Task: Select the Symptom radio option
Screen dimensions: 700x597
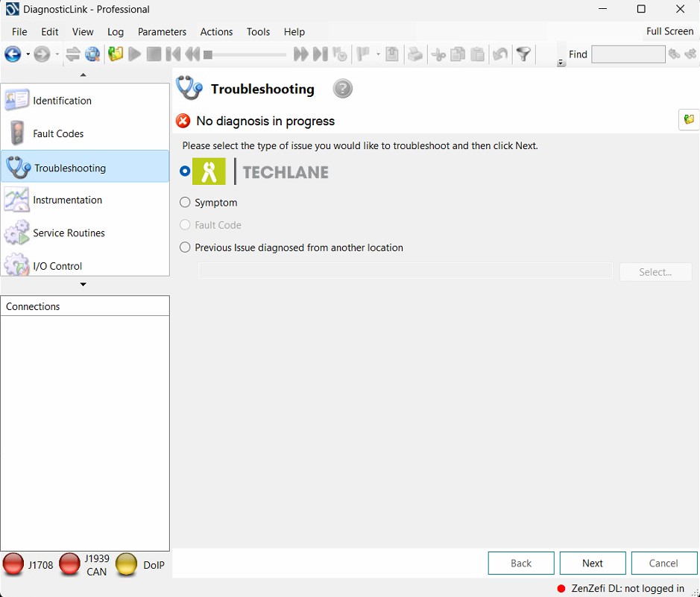Action: (x=186, y=203)
